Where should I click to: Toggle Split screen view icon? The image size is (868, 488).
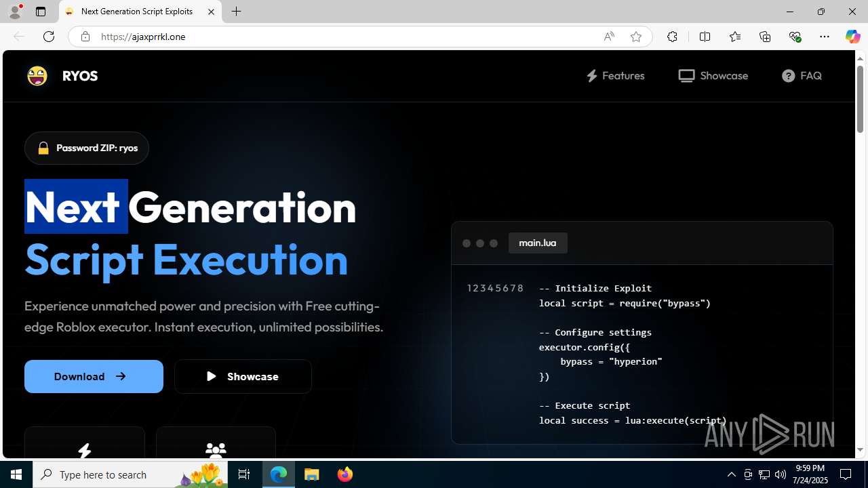point(705,37)
